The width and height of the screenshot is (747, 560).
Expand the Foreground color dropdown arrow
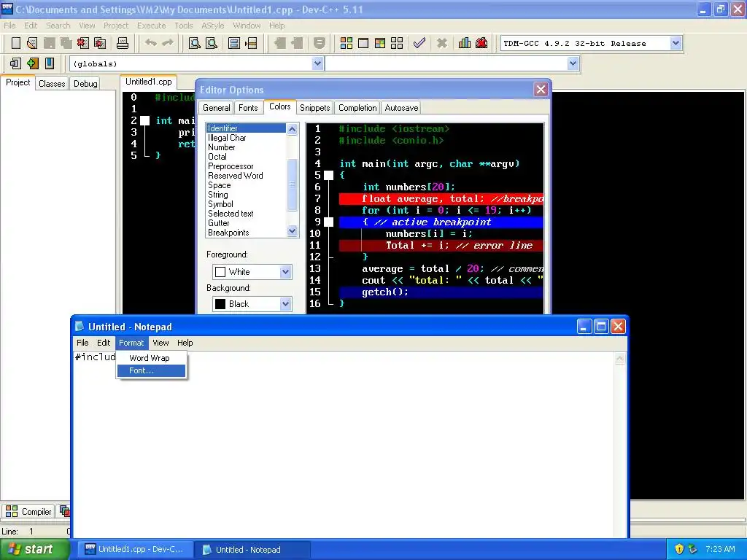point(285,272)
